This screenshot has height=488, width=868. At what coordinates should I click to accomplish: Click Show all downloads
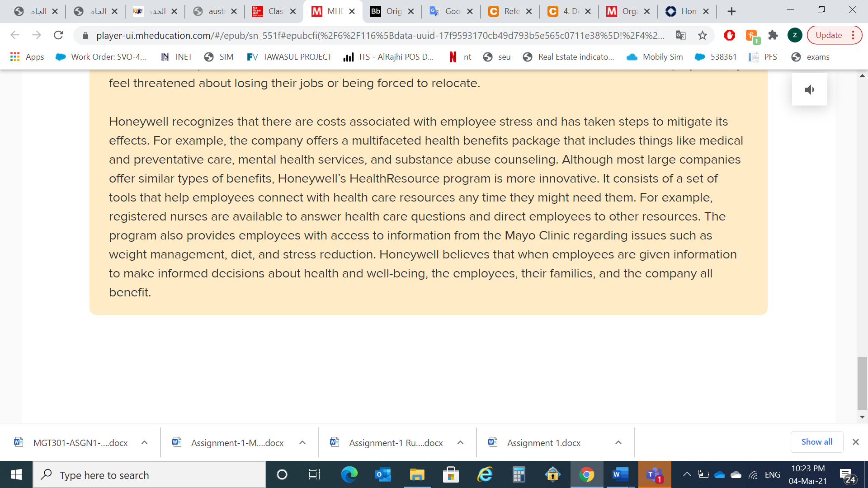pyautogui.click(x=816, y=442)
